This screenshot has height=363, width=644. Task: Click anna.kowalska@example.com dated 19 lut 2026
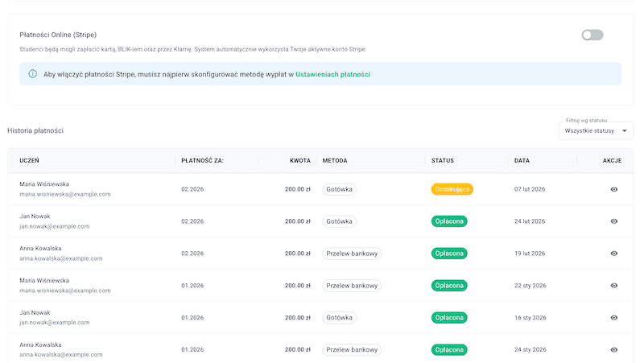[61, 258]
